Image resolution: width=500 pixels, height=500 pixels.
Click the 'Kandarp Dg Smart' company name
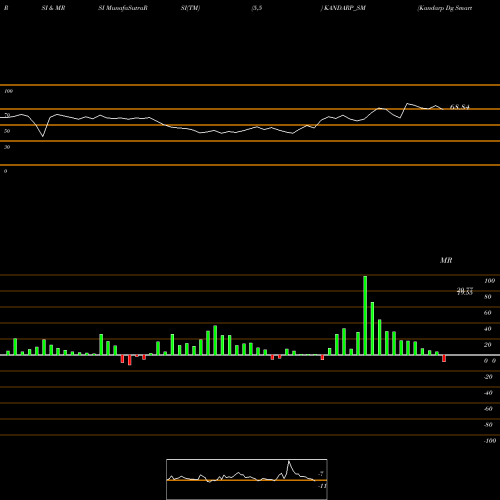[x=445, y=8]
